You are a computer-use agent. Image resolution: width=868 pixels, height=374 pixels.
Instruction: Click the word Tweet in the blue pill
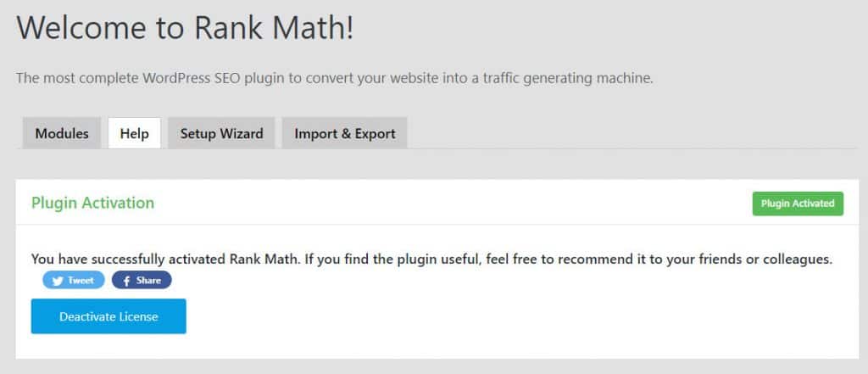81,281
